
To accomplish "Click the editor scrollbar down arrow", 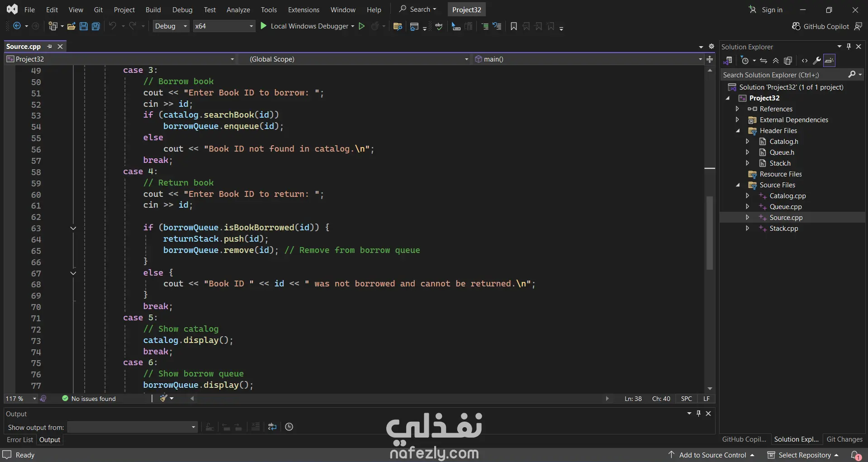I will (710, 389).
